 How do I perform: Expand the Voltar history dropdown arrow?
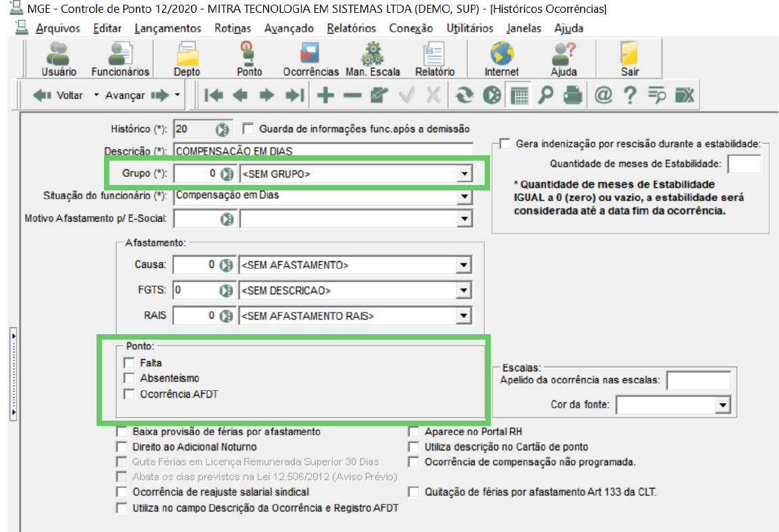pyautogui.click(x=96, y=95)
